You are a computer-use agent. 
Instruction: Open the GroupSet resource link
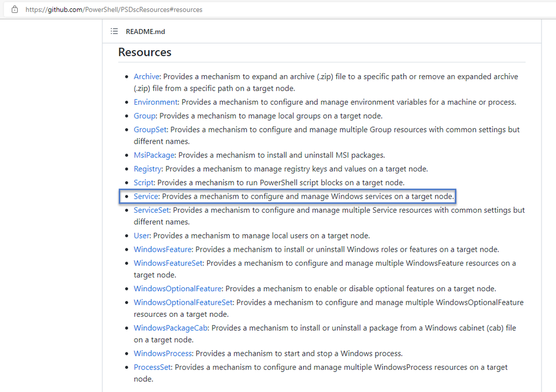click(x=150, y=130)
